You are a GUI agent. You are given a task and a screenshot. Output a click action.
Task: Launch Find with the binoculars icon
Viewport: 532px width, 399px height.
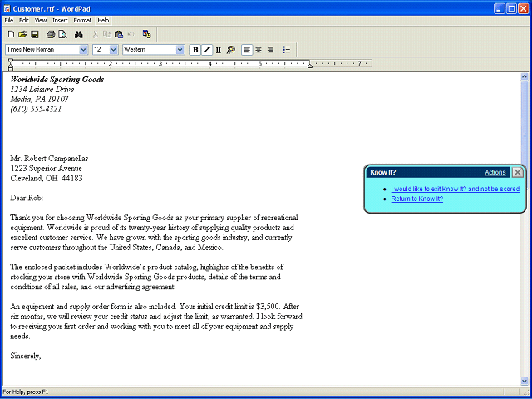[x=79, y=34]
